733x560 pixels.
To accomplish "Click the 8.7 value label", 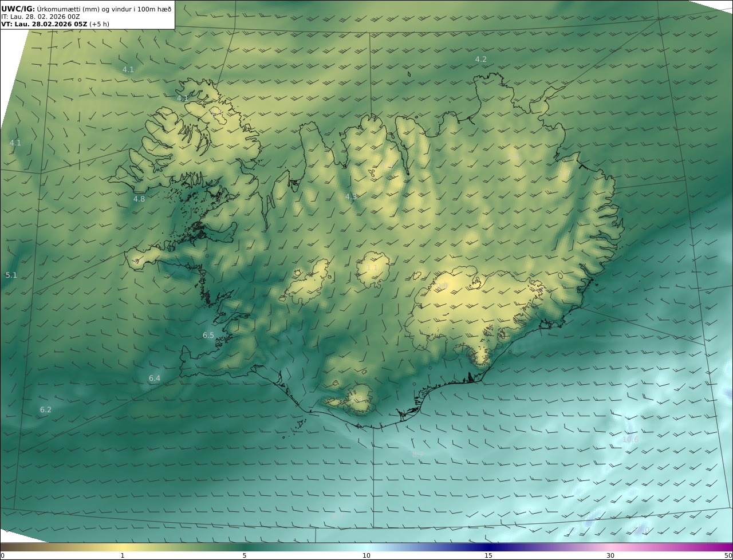I will [418, 454].
